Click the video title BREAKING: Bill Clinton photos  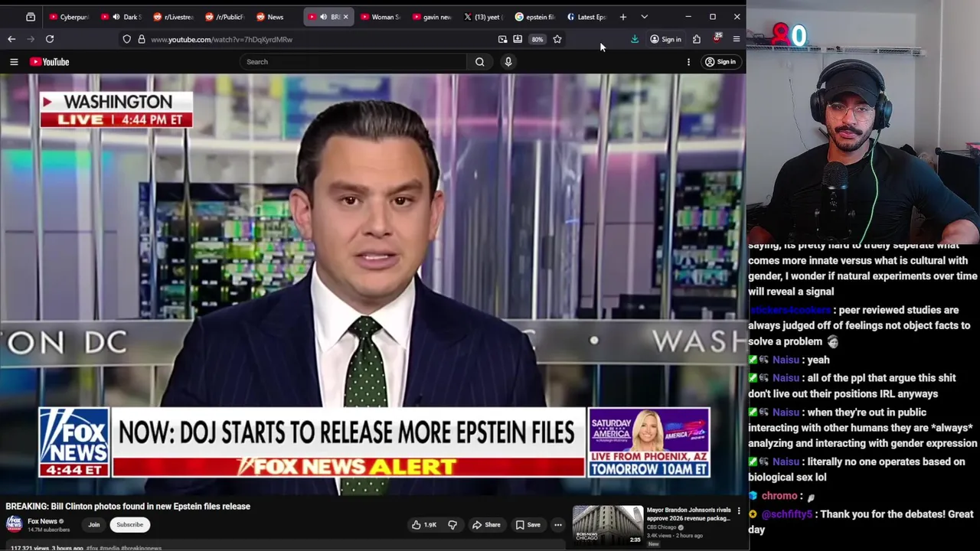pyautogui.click(x=128, y=506)
